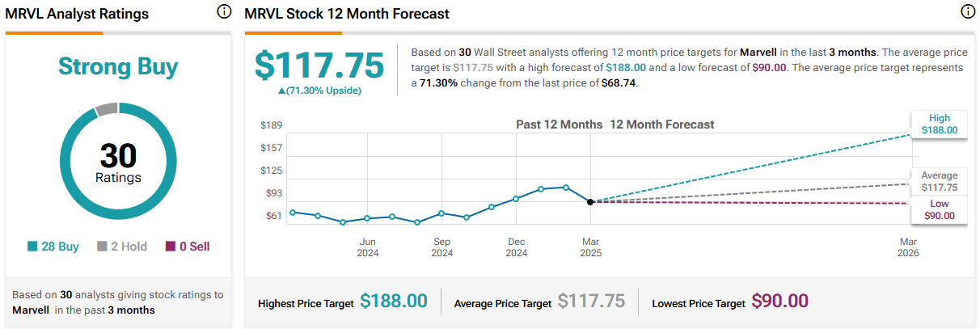980x329 pixels.
Task: Select the gray Hold legend swatch
Action: [x=102, y=247]
